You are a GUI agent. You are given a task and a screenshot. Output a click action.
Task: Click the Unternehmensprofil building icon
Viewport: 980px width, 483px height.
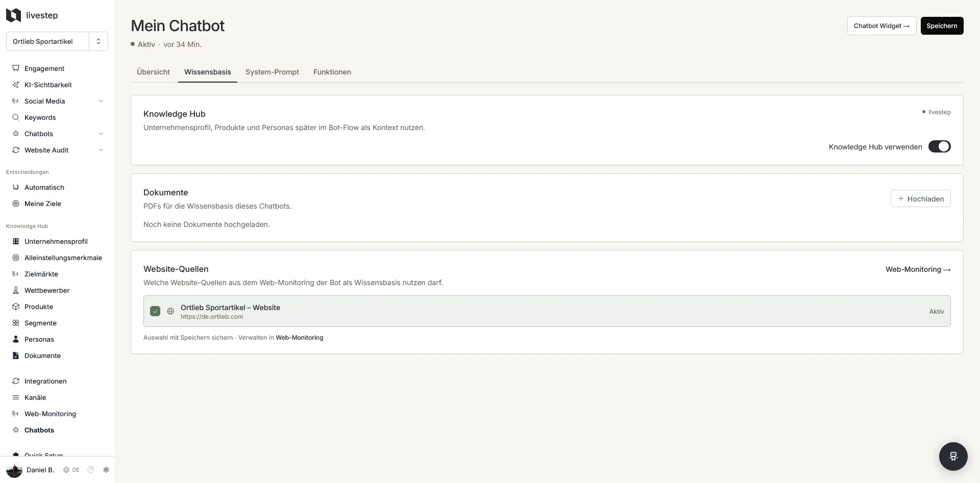16,241
